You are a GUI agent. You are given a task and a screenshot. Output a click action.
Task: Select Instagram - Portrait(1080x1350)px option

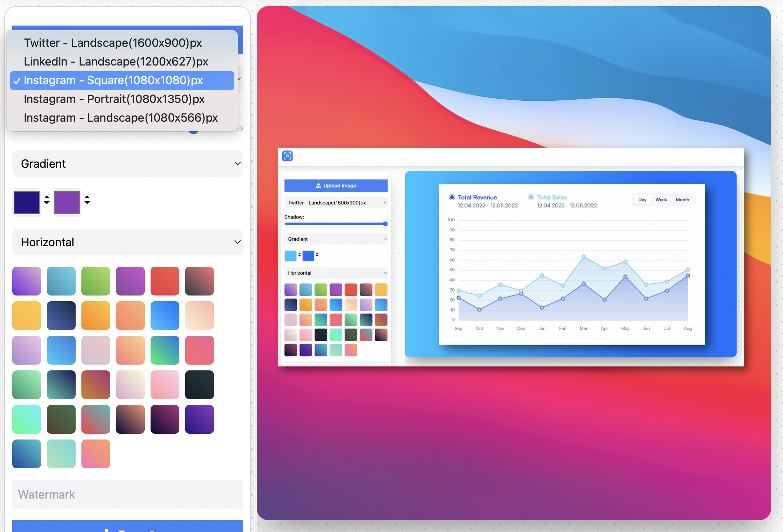122,99
